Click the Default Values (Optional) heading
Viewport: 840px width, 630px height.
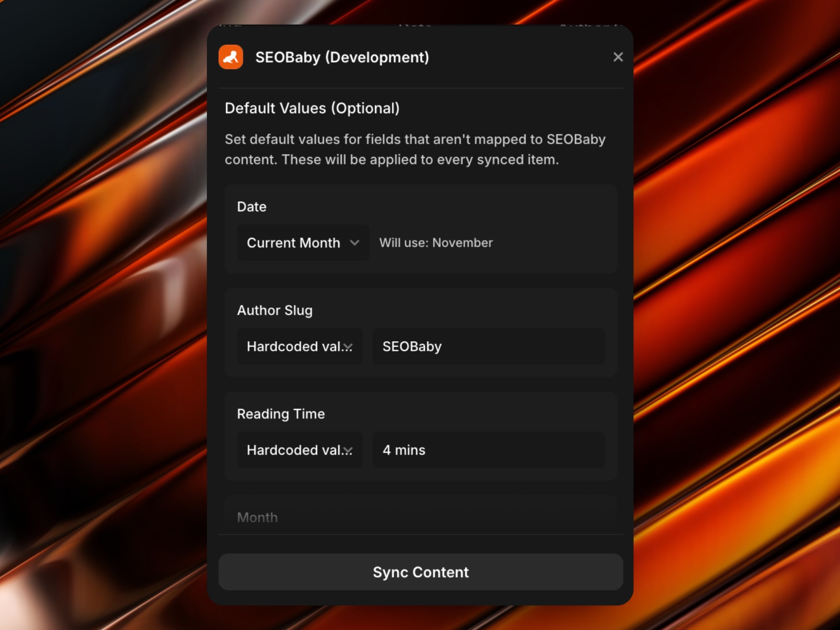tap(312, 108)
